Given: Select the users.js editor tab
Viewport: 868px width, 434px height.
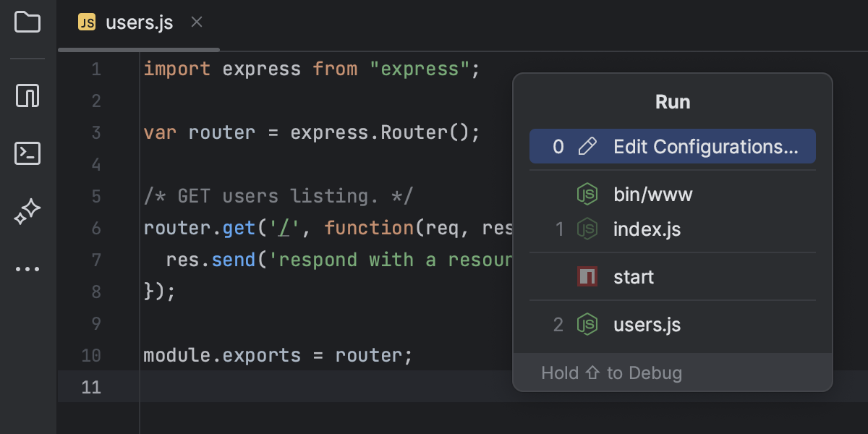Looking at the screenshot, I should point(139,22).
